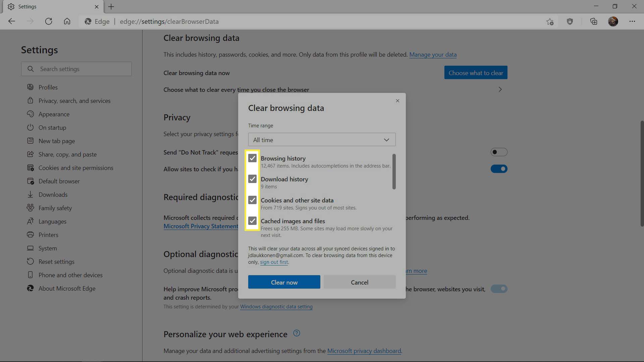Open a new tab with plus icon
The height and width of the screenshot is (362, 644).
point(111,7)
